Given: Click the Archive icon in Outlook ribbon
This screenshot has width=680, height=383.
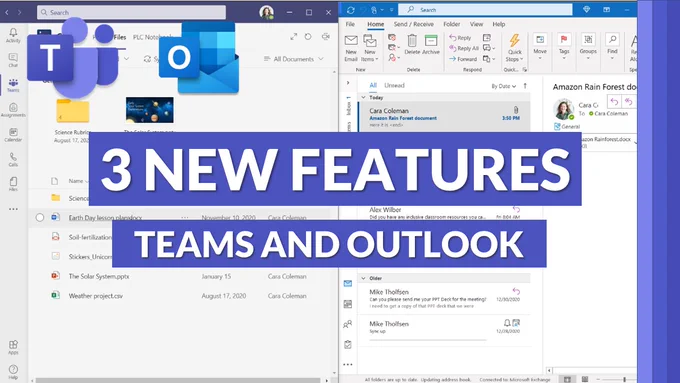Looking at the screenshot, I should (x=431, y=45).
